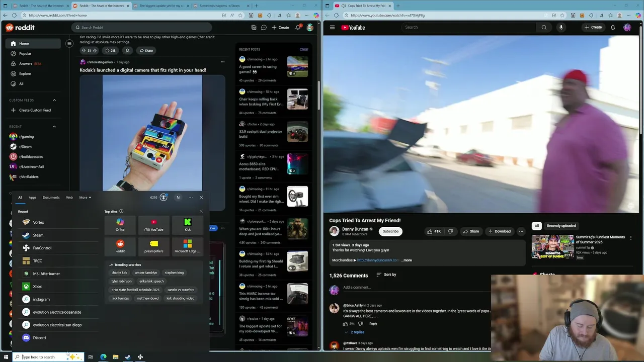Open dannyduncan69.com merchandise link
Viewport: 644px width, 362px height.
378,260
